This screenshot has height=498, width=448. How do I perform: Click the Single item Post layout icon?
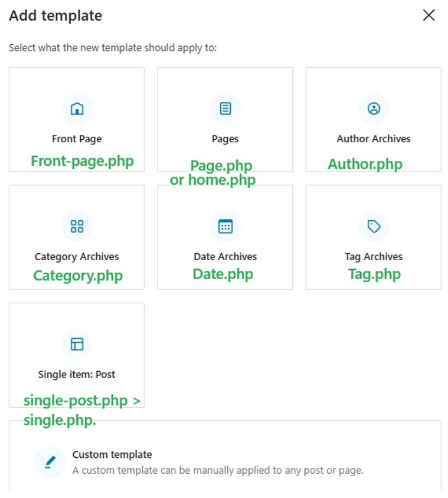[x=77, y=344]
